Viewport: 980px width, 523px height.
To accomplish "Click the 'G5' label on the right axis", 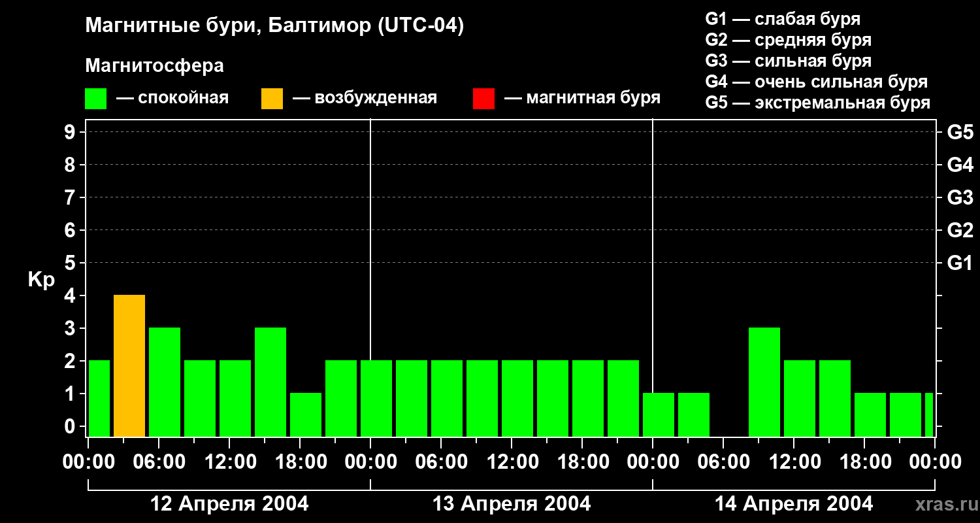I will point(960,132).
